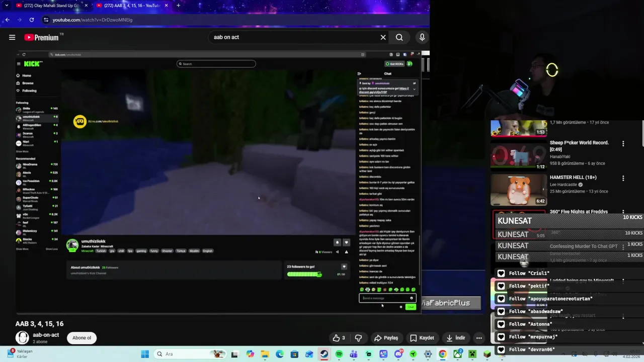This screenshot has width=644, height=362.
Task: Like the AAB 3, 4, 15, 16 video
Action: click(x=339, y=338)
